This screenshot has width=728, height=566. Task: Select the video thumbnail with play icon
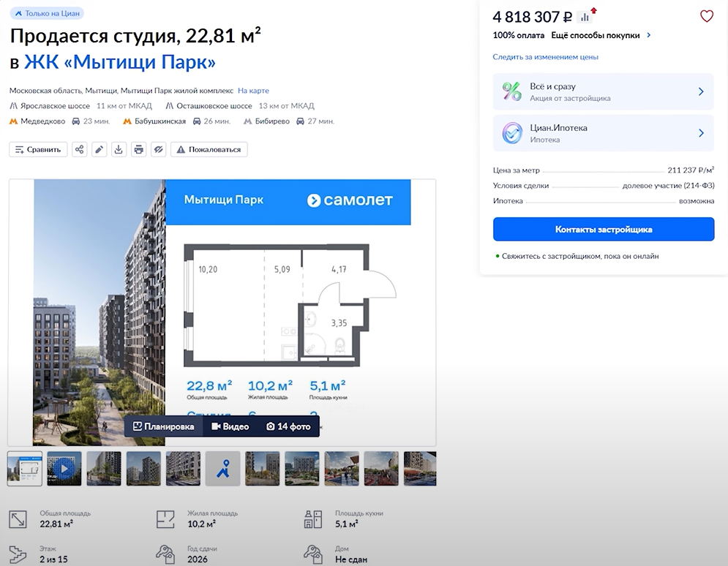pyautogui.click(x=64, y=469)
